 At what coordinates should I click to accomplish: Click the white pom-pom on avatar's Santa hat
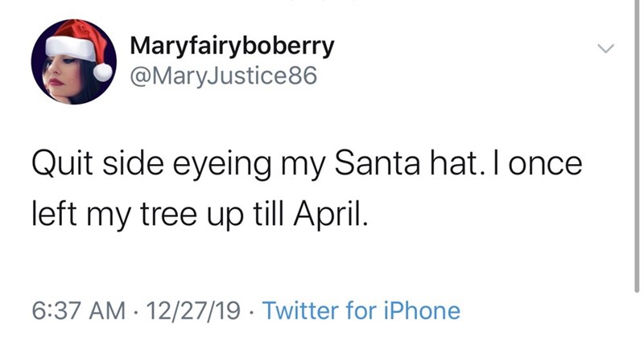pyautogui.click(x=103, y=71)
